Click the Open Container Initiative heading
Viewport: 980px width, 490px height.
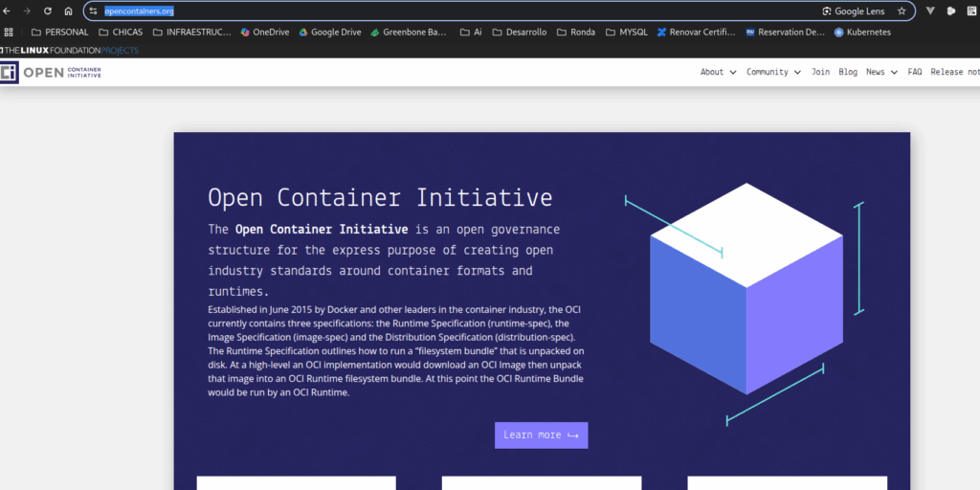(x=380, y=197)
